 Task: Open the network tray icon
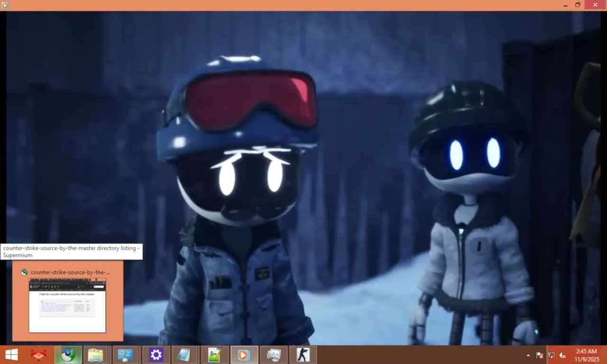click(x=551, y=355)
